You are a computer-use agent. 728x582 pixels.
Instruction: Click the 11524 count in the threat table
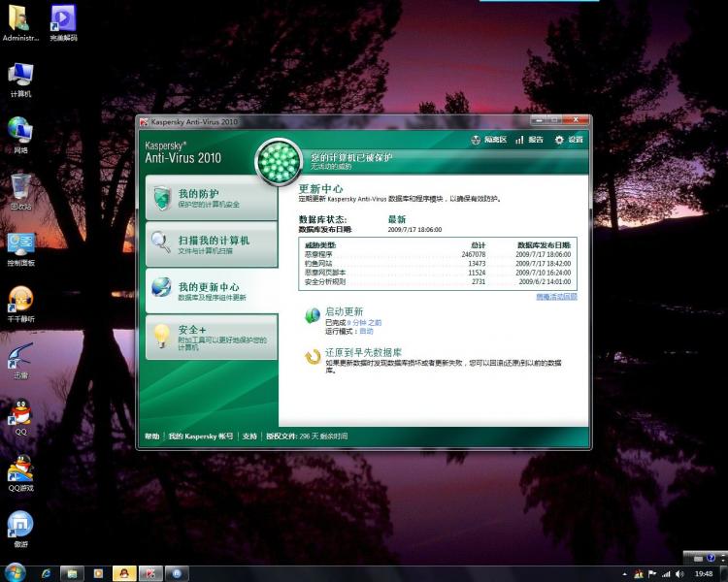tap(477, 273)
